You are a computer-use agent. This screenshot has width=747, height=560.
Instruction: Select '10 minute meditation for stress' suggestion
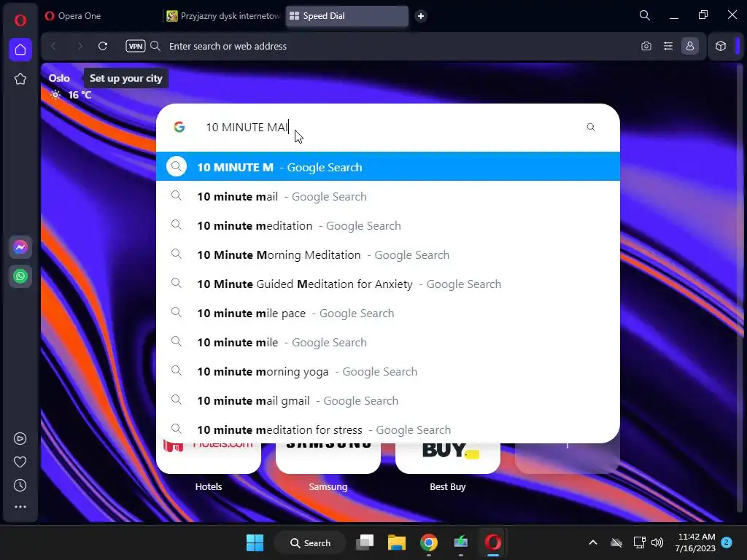click(x=388, y=429)
